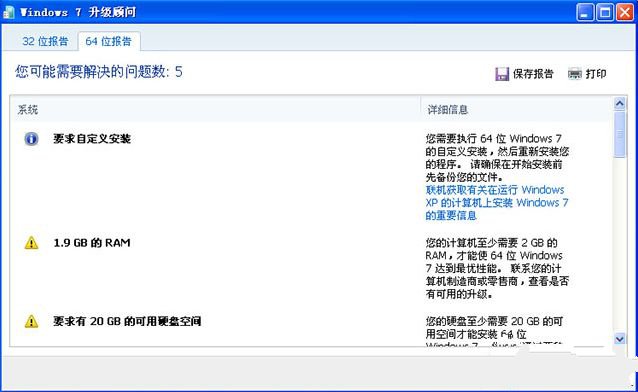638x392 pixels.
Task: Click the 要求有 20 GB 的可用硬盘空间 row title
Action: click(127, 322)
